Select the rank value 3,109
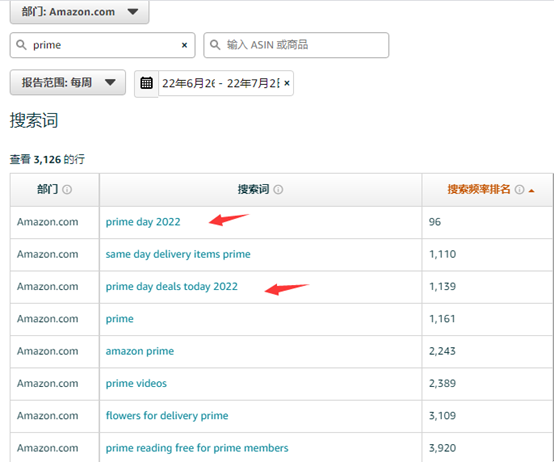 pyautogui.click(x=442, y=416)
